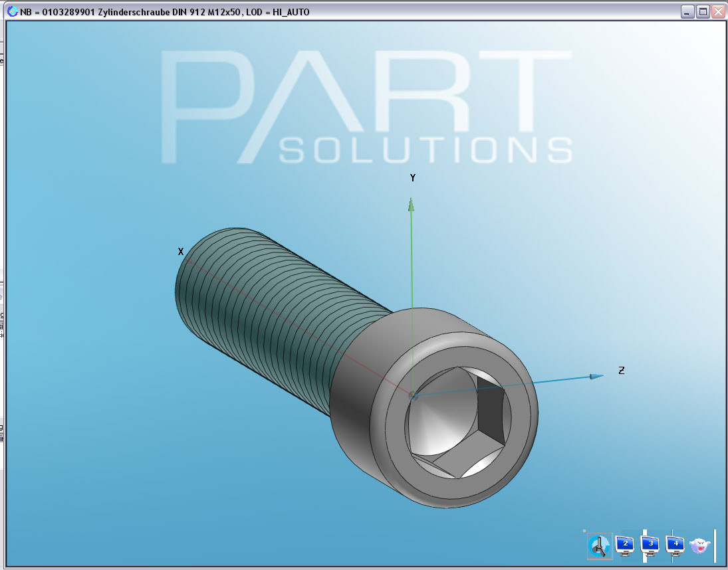Screen dimensions: 728x570
Task: Switch to monitor view 2 icon
Action: tap(624, 546)
